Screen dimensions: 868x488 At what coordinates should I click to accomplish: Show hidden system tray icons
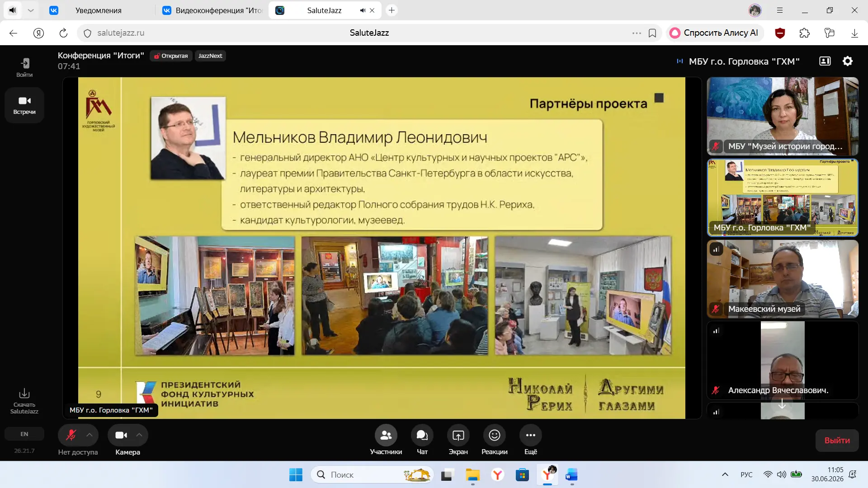point(725,474)
